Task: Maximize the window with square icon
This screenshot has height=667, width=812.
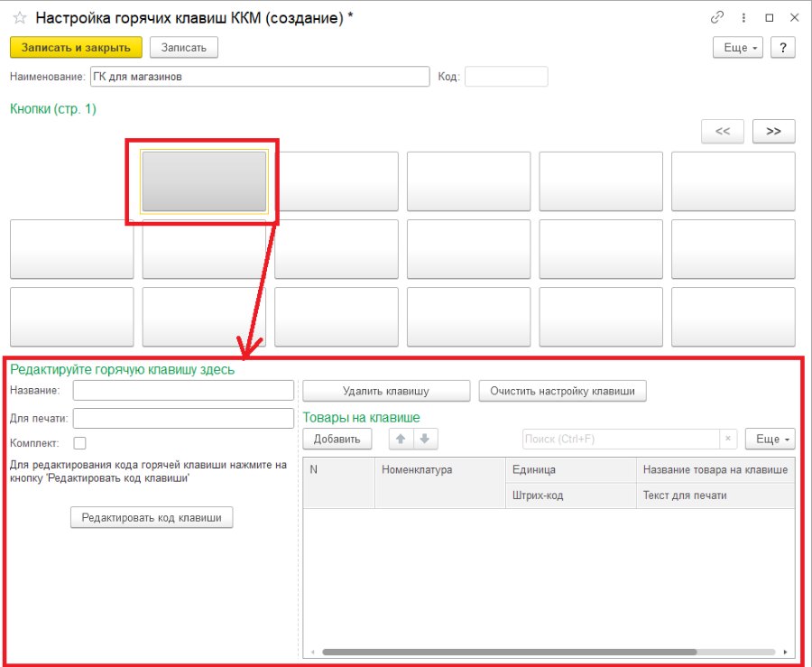Action: coord(770,18)
